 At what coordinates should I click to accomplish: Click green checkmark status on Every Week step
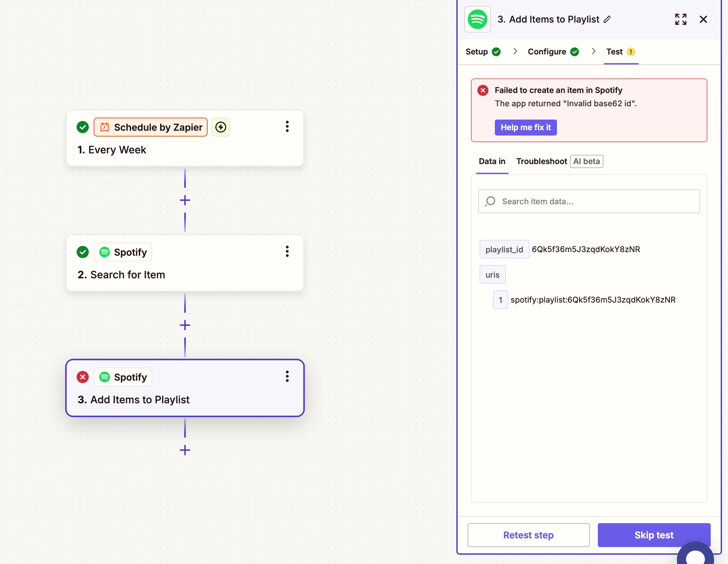(83, 127)
